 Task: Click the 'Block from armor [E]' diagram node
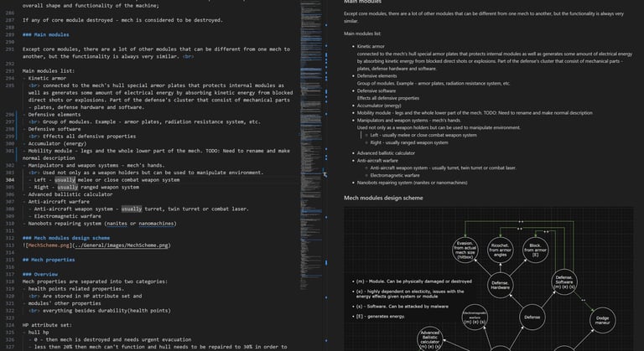coord(535,250)
